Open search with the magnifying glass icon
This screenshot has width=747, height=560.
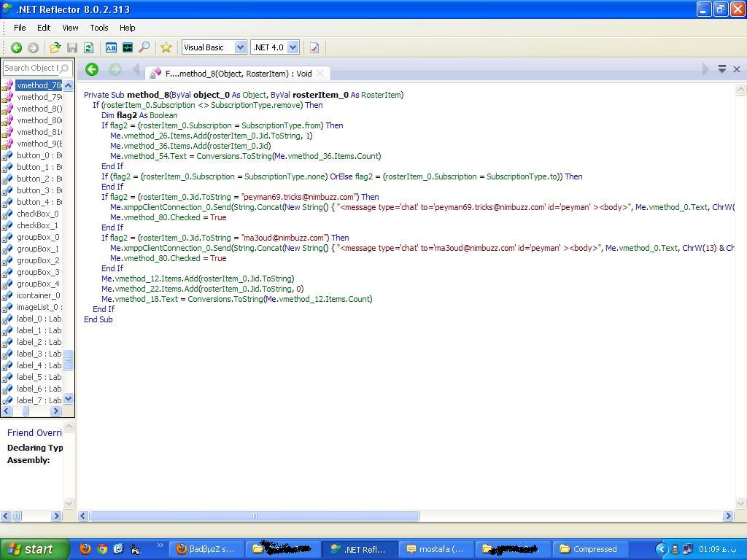(144, 47)
